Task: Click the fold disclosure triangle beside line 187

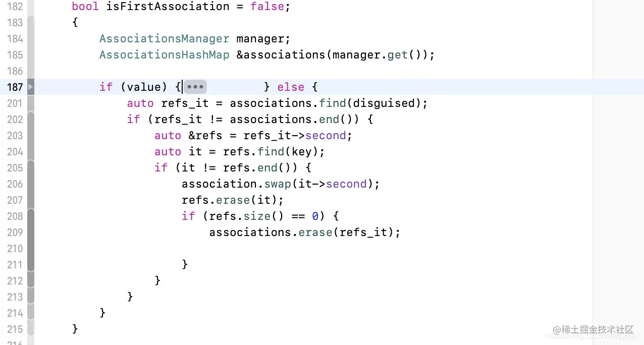Action: (x=31, y=87)
